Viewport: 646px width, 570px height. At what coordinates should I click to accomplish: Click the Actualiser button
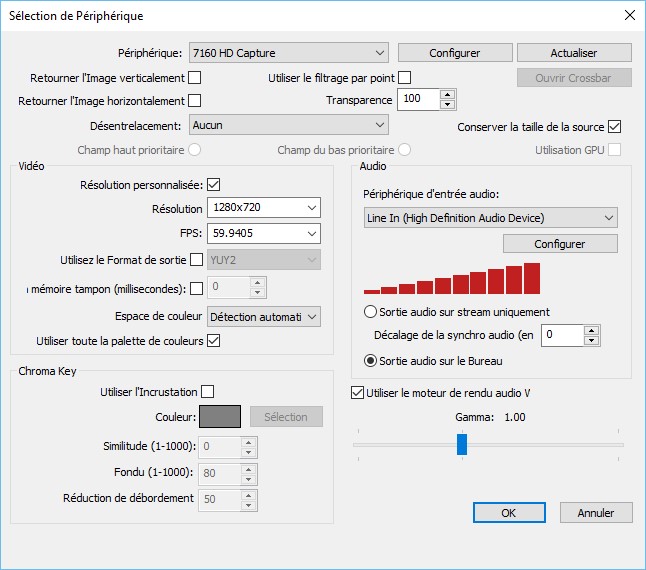[575, 52]
